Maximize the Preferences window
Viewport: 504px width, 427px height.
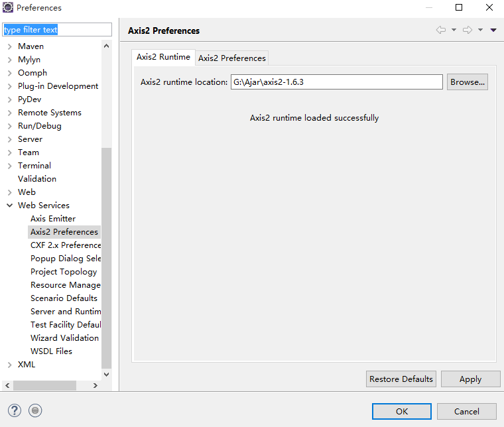[x=459, y=7]
